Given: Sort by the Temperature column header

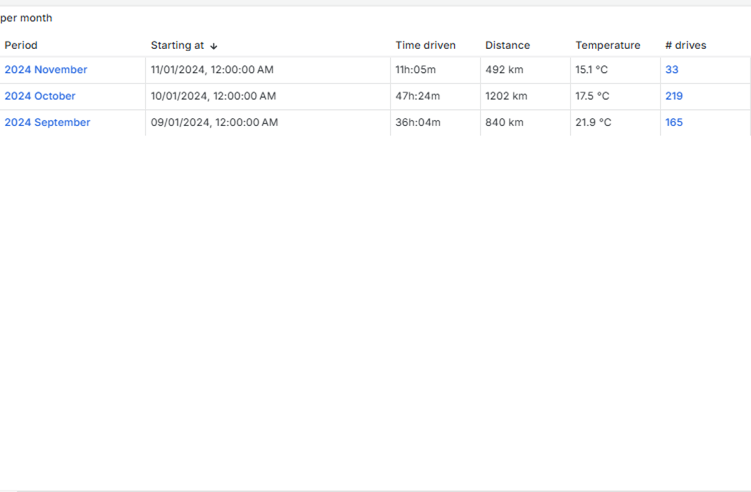Looking at the screenshot, I should click(x=608, y=45).
